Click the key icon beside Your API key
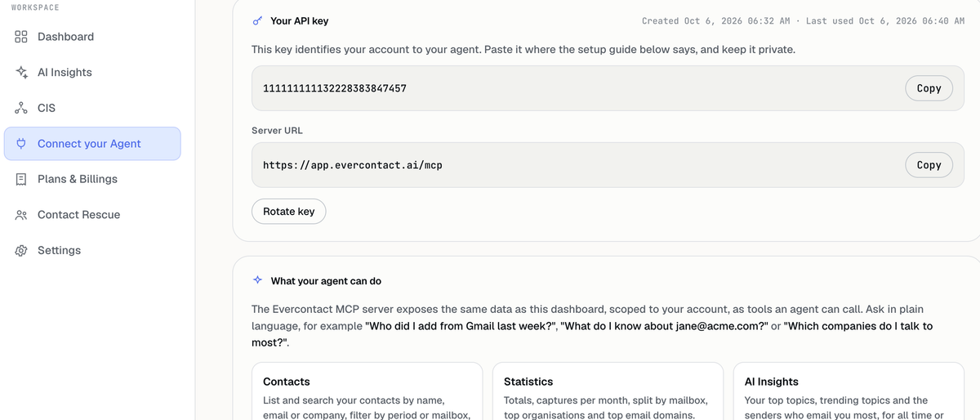The width and height of the screenshot is (980, 420). pyautogui.click(x=257, y=21)
